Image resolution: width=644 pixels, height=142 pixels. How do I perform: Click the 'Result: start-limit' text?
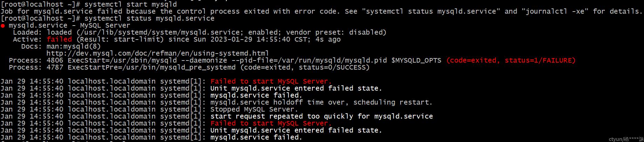pyautogui.click(x=120, y=40)
